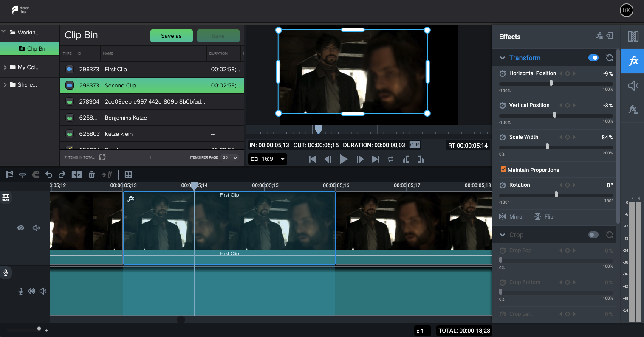The height and width of the screenshot is (337, 644).
Task: Select the First Clip row in bin
Action: pos(152,69)
